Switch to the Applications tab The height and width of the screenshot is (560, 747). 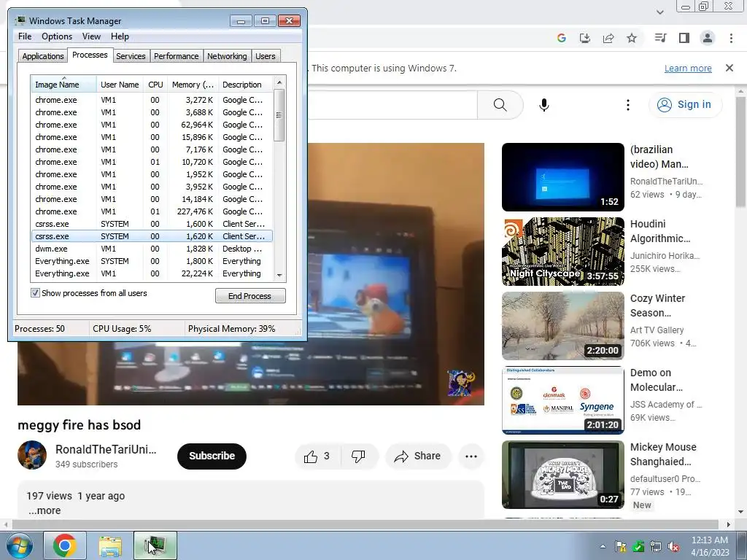43,56
